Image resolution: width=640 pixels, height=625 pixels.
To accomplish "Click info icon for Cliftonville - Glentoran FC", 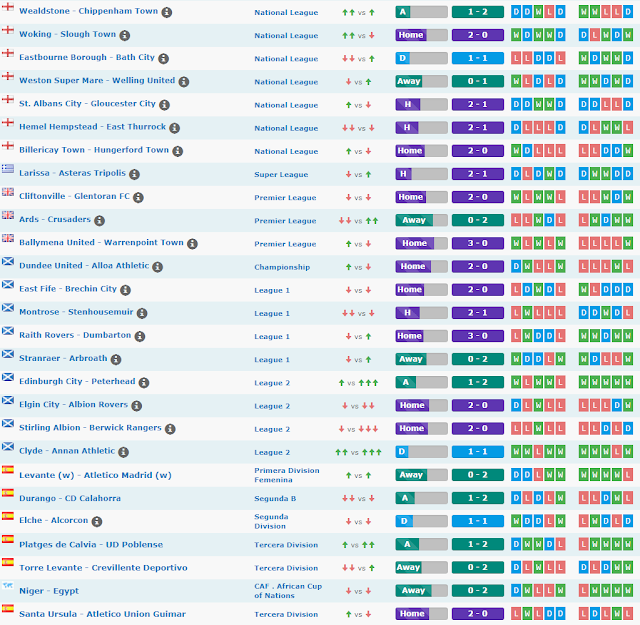I will click(138, 198).
